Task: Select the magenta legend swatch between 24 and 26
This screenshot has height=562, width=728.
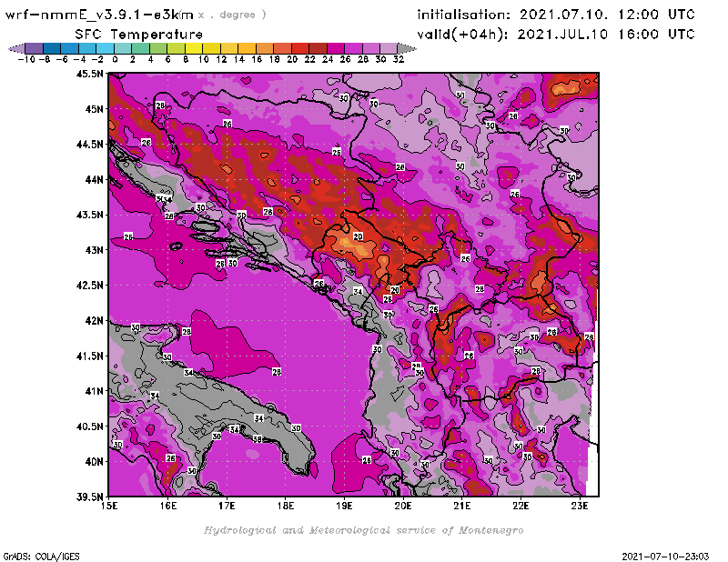Action: point(335,48)
